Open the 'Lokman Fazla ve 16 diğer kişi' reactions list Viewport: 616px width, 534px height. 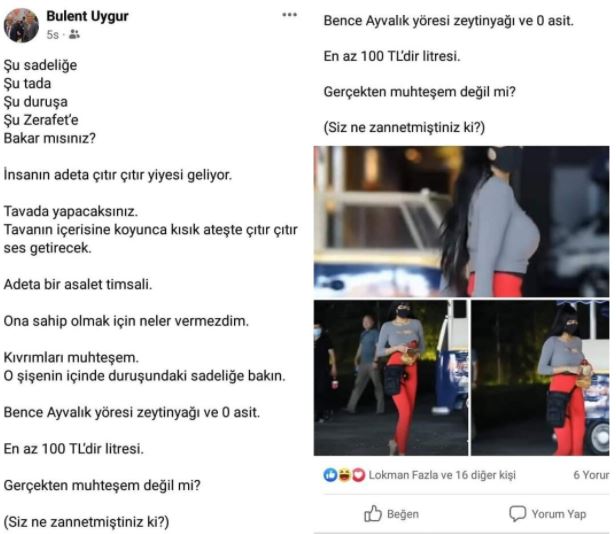[442, 475]
